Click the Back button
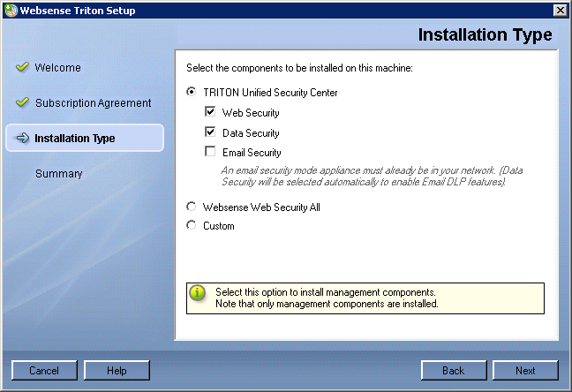This screenshot has width=572, height=392. point(454,371)
